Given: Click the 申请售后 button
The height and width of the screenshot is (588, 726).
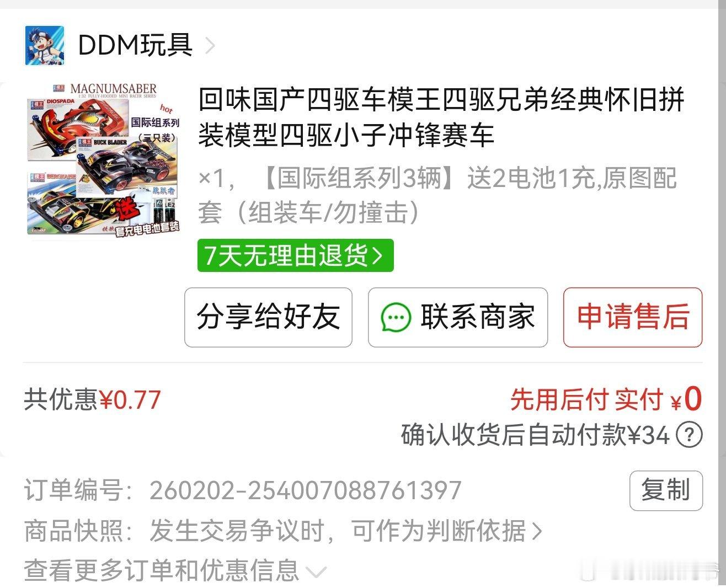Looking at the screenshot, I should click(633, 317).
